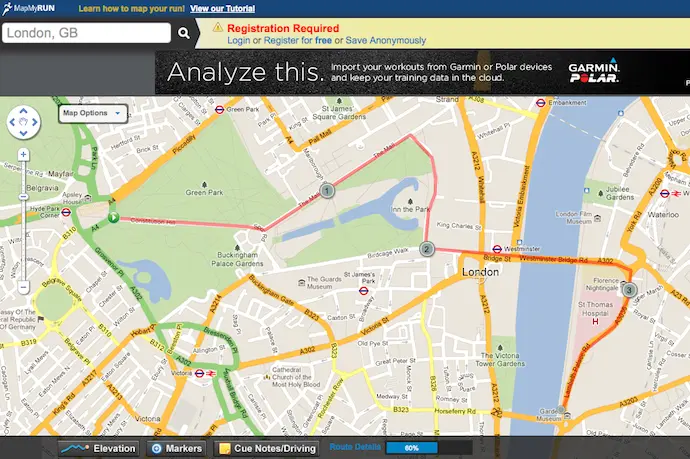
Task: Click the Victoria underground station icon
Action: pos(199,373)
